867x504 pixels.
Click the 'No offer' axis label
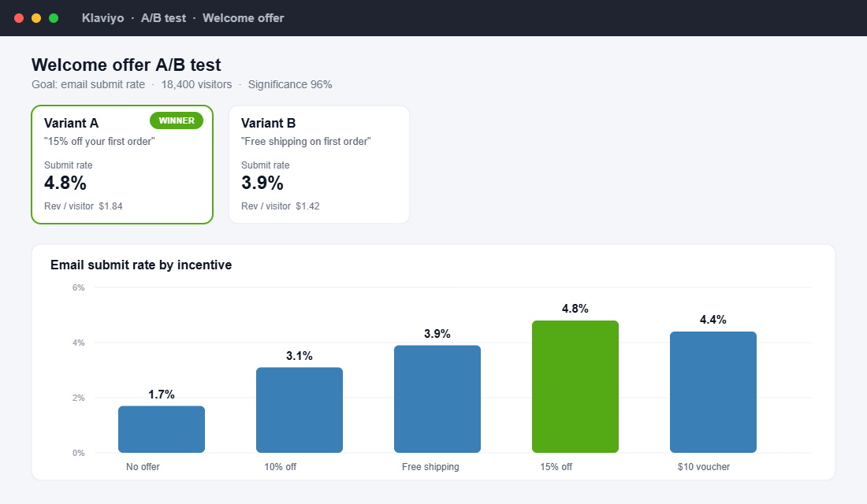tap(143, 467)
